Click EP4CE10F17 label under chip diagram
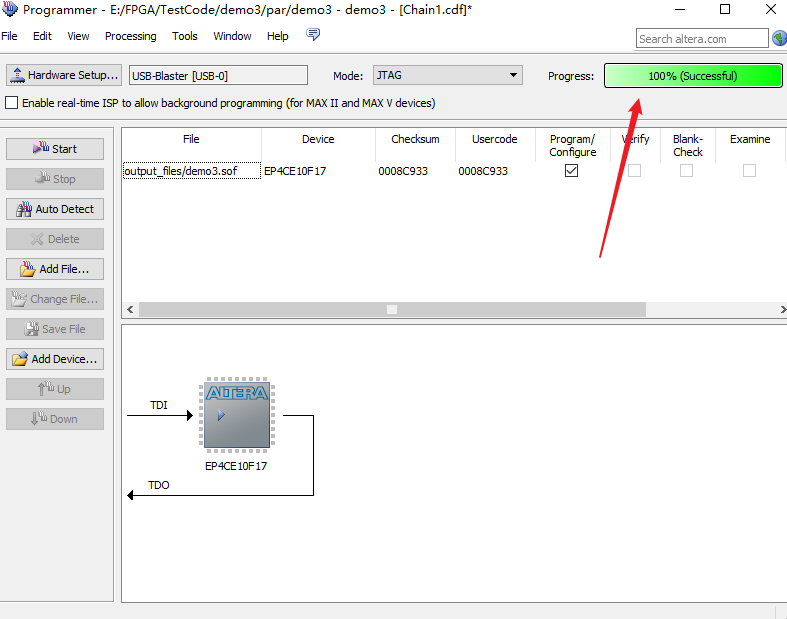The image size is (787, 619). click(x=236, y=466)
